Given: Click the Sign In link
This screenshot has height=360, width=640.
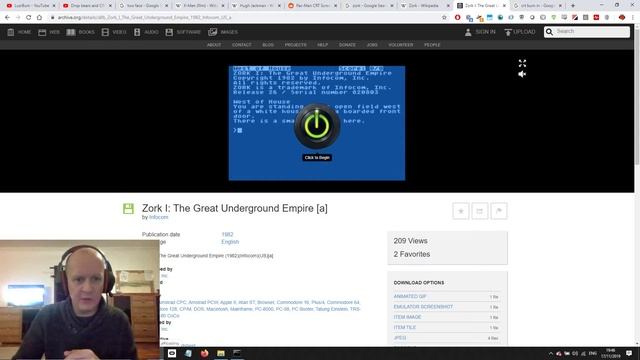Looking at the screenshot, I should click(480, 32).
